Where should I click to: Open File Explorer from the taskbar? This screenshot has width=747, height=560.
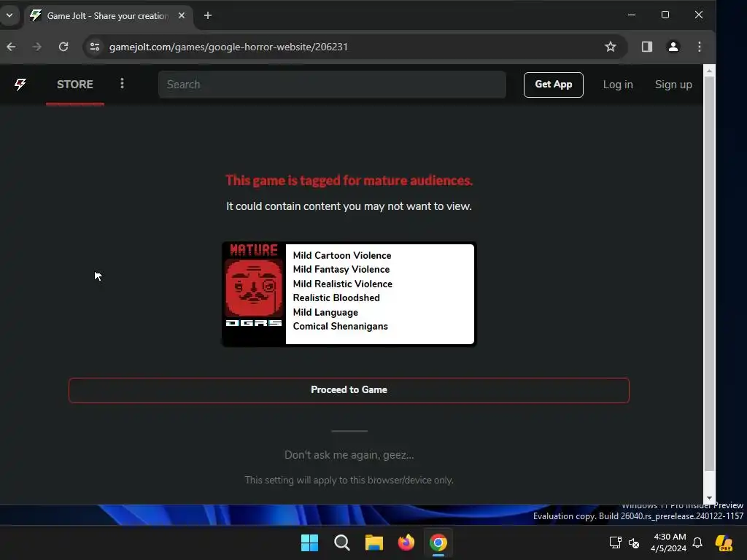pos(374,542)
